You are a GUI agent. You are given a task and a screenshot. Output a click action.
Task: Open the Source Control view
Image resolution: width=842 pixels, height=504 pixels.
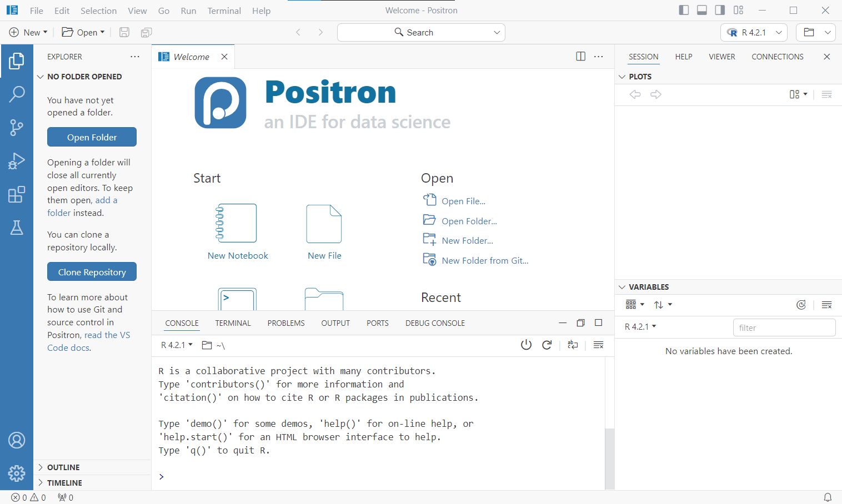[x=17, y=128]
